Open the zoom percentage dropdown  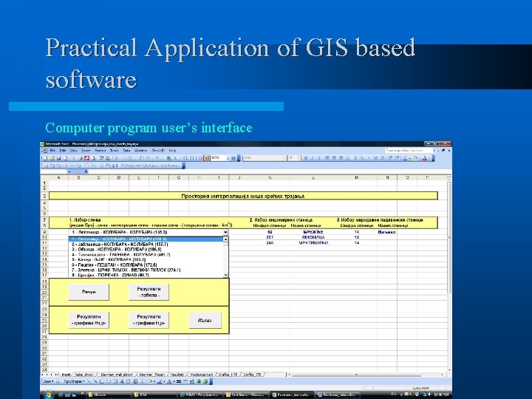[228, 158]
